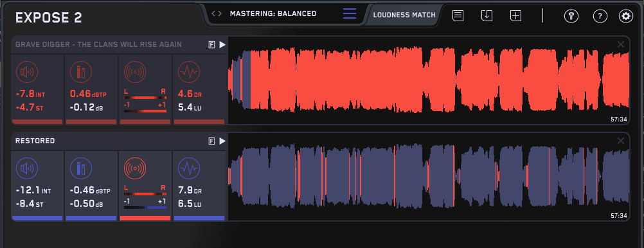This screenshot has width=644, height=248.
Task: Open settings with the gear icon
Action: click(626, 17)
